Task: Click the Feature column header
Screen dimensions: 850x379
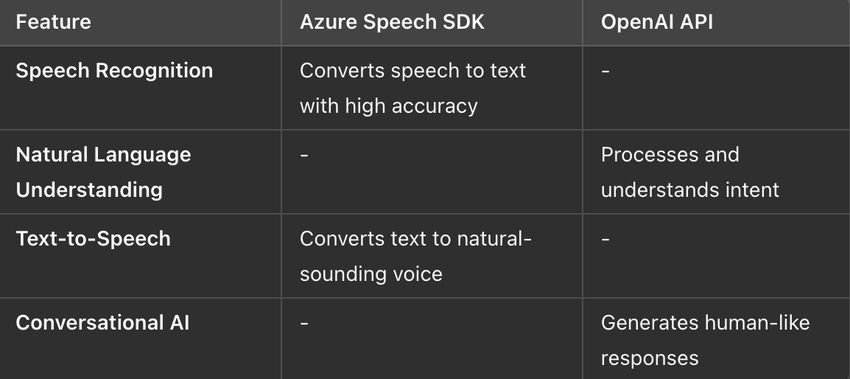Action: (x=53, y=22)
